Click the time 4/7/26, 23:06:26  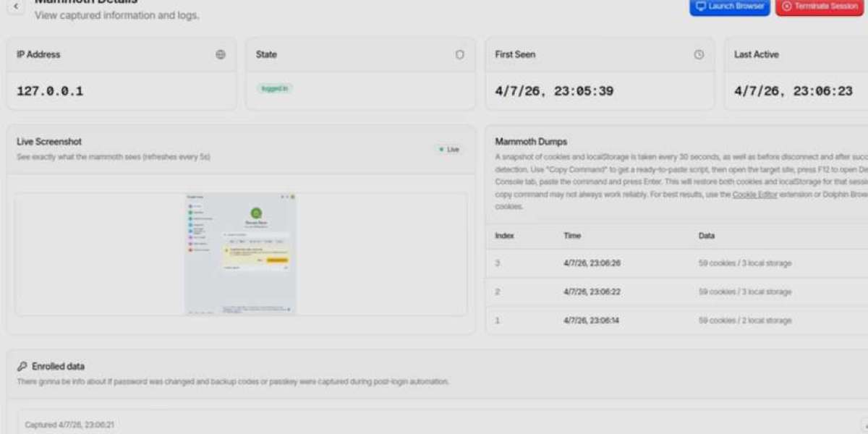592,263
